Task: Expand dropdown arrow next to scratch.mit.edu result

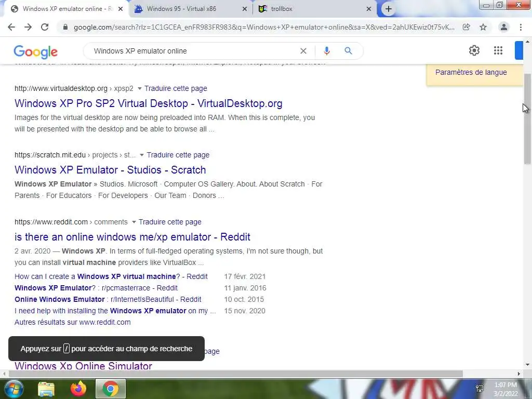Action: tap(141, 155)
